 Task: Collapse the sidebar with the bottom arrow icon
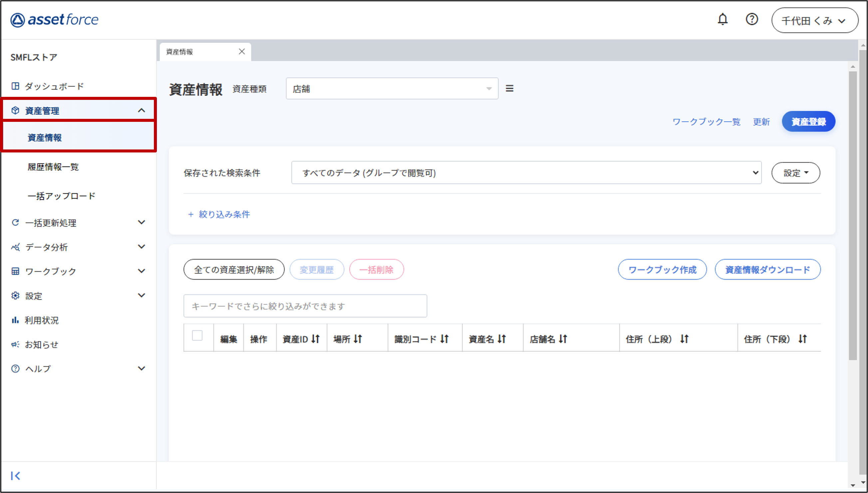15,476
